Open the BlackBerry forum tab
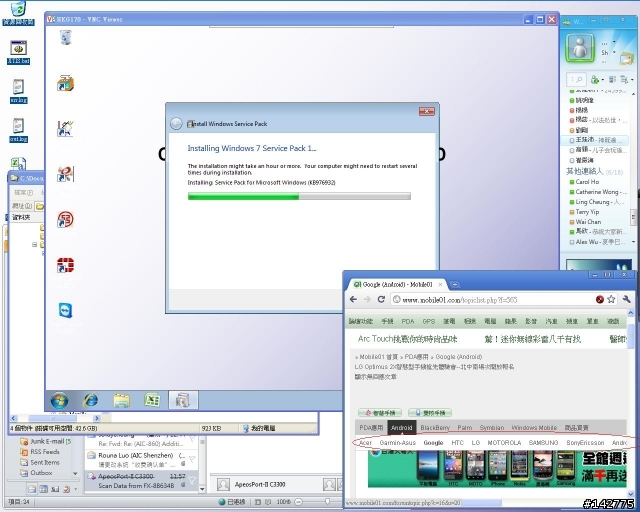640x512 pixels. 435,427
